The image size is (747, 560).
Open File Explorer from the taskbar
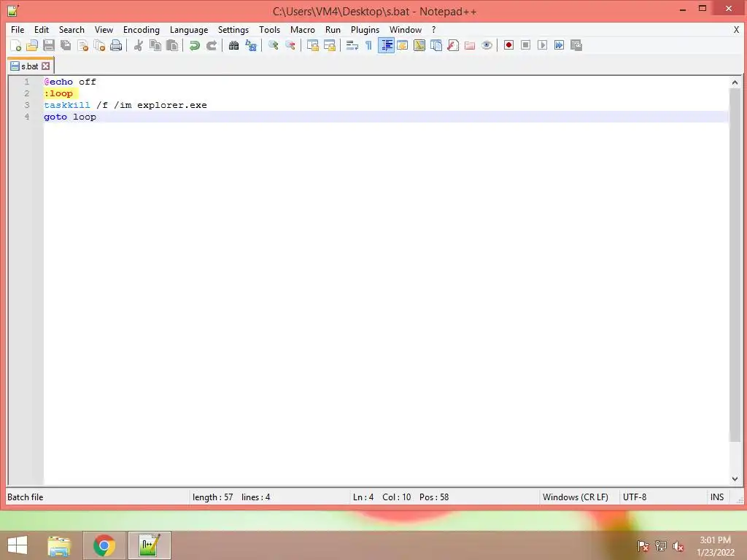[59, 545]
